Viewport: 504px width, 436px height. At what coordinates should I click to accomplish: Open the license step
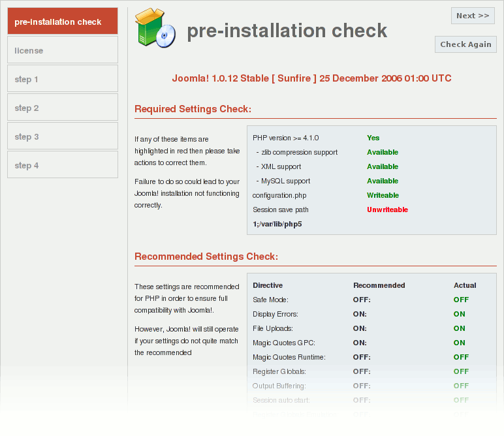click(x=63, y=50)
